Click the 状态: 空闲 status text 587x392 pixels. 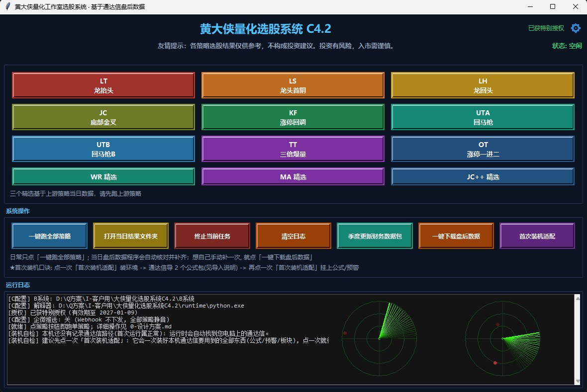coord(567,46)
